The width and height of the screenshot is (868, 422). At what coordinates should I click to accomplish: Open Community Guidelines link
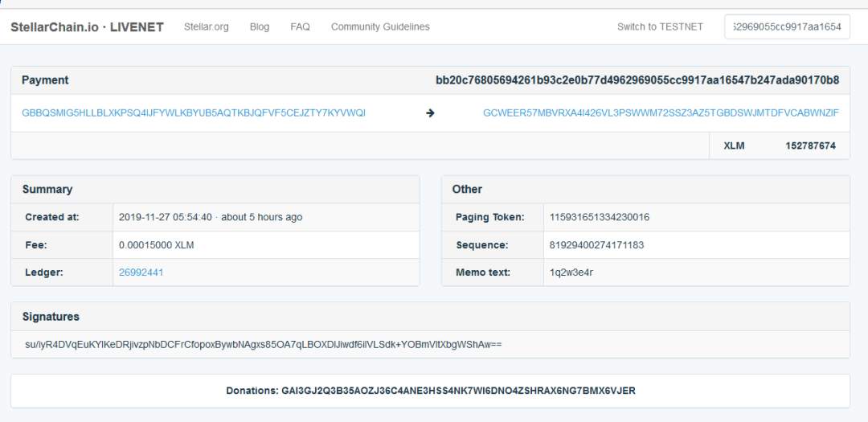coord(380,27)
